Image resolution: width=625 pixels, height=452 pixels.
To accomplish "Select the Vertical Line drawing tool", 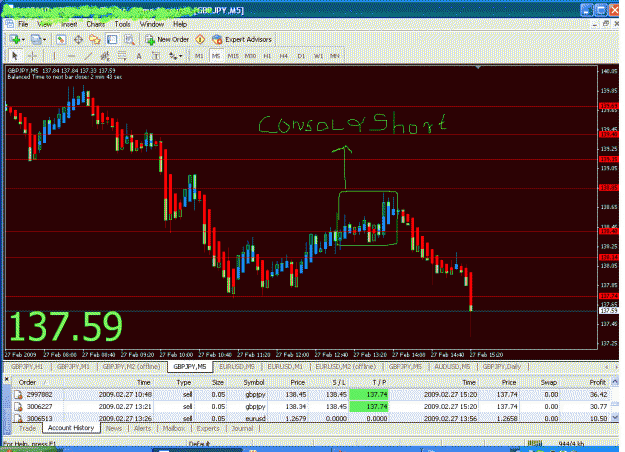I will [x=54, y=56].
